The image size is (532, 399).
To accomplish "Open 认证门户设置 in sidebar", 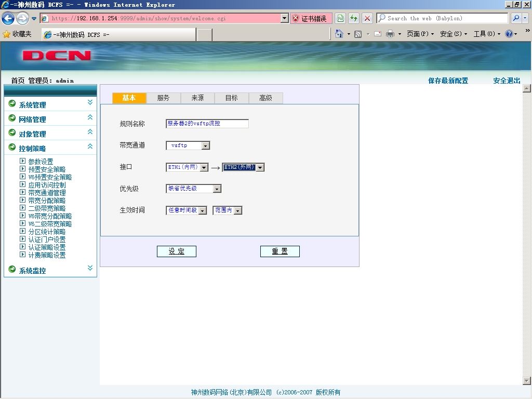I will pyautogui.click(x=47, y=240).
